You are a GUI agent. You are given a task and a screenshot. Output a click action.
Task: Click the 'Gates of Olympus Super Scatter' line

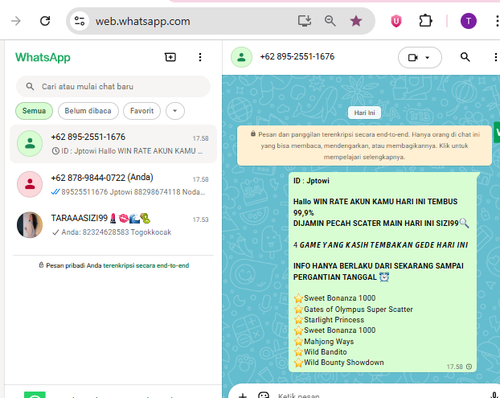pyautogui.click(x=353, y=309)
